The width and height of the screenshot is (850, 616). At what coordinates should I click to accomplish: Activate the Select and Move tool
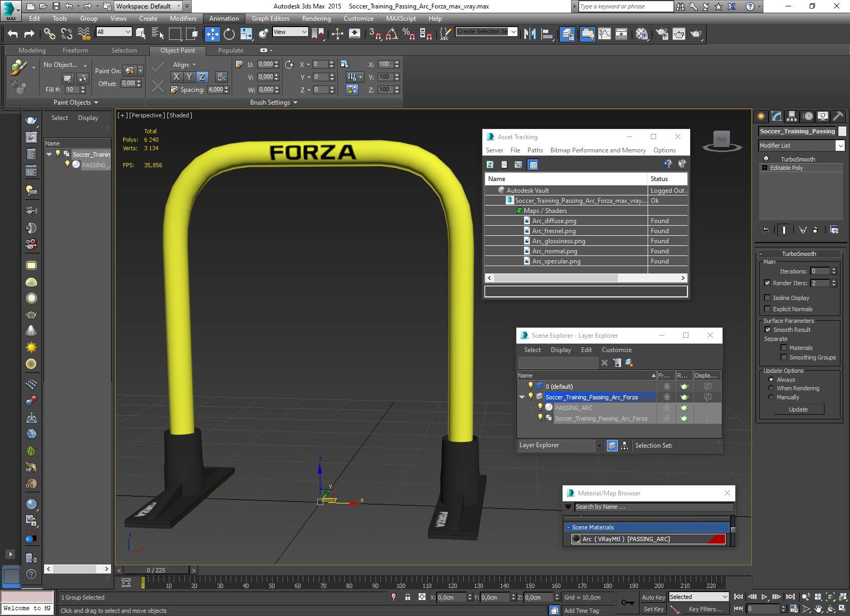pos(212,34)
